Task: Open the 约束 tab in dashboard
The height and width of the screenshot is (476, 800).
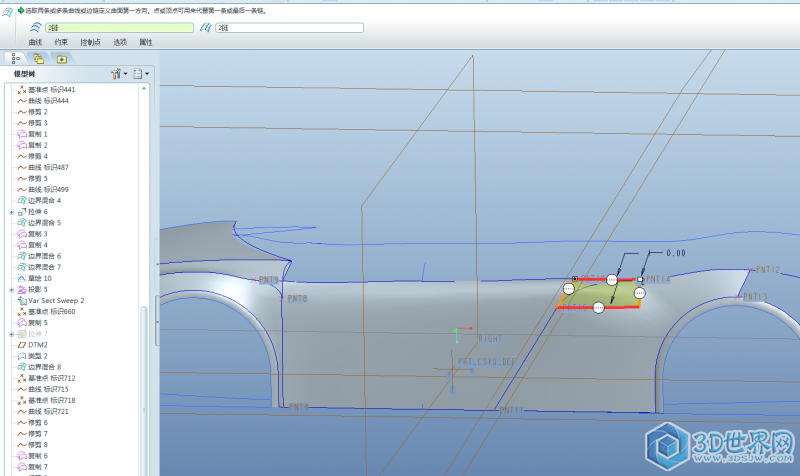Action: (62, 42)
